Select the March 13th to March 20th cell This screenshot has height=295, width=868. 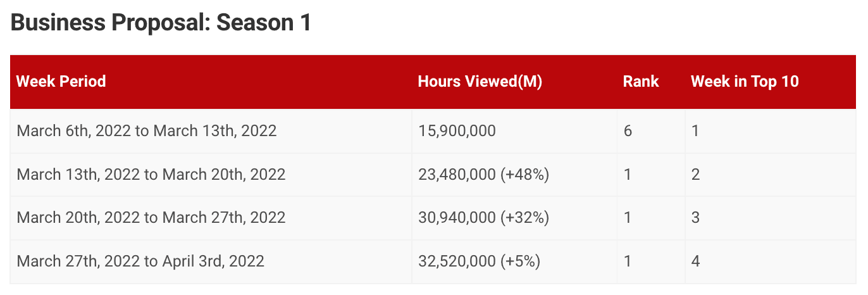pos(151,174)
